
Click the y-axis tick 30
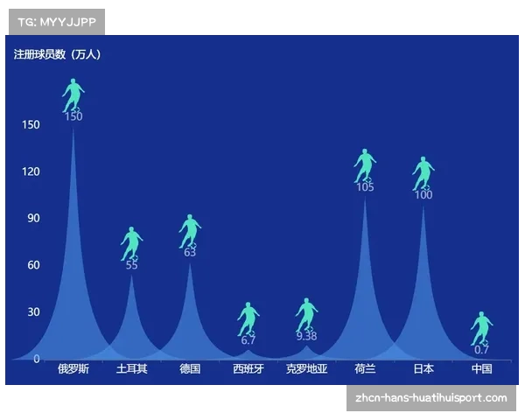[x=33, y=312]
